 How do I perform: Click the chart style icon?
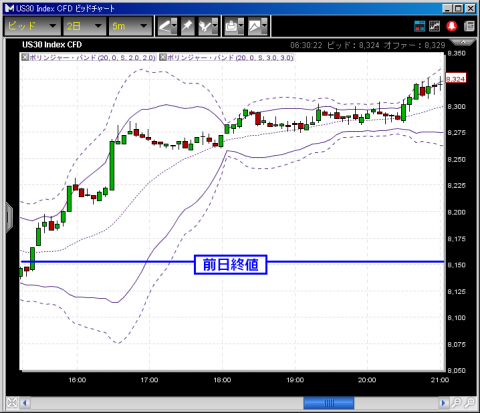[254, 26]
